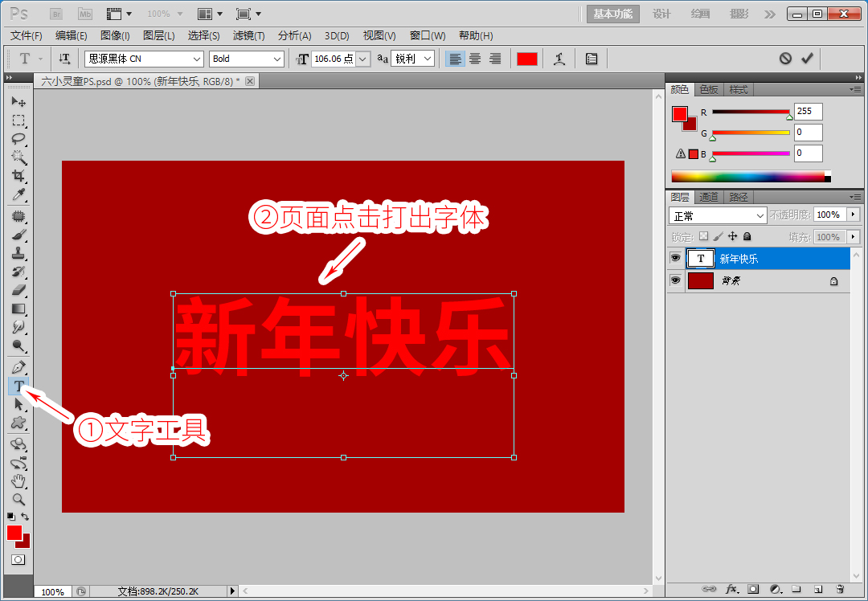Select 设计 workspace button

[661, 14]
